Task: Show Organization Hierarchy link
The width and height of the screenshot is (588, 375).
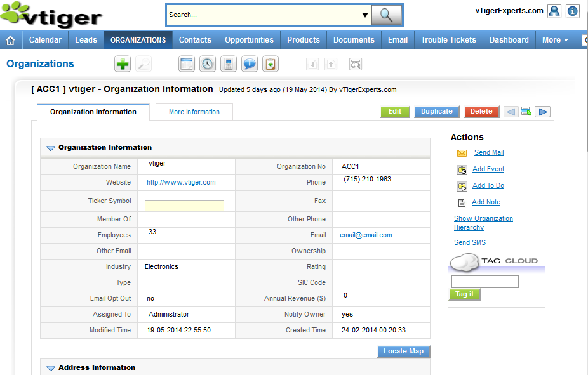Action: (x=483, y=223)
